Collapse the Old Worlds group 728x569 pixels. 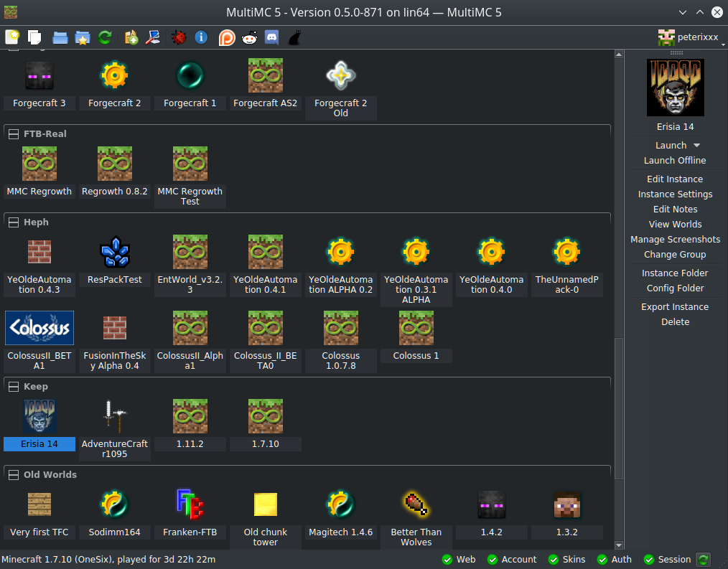pos(13,475)
